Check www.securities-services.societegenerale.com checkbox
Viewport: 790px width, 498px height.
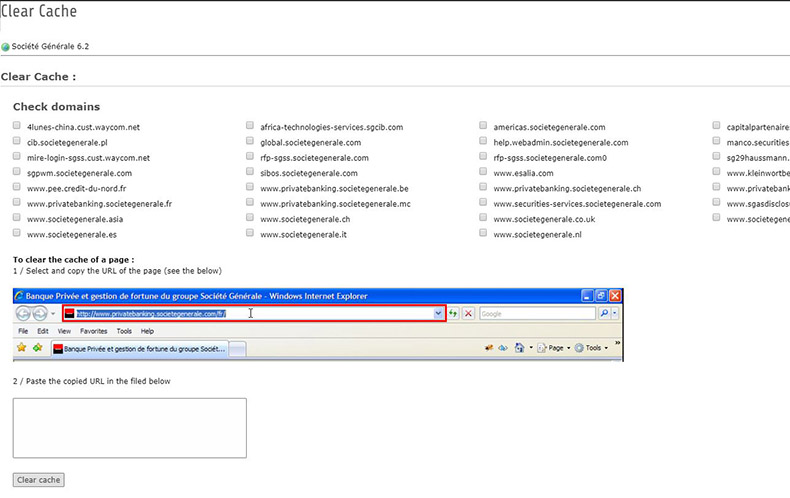[x=483, y=202]
